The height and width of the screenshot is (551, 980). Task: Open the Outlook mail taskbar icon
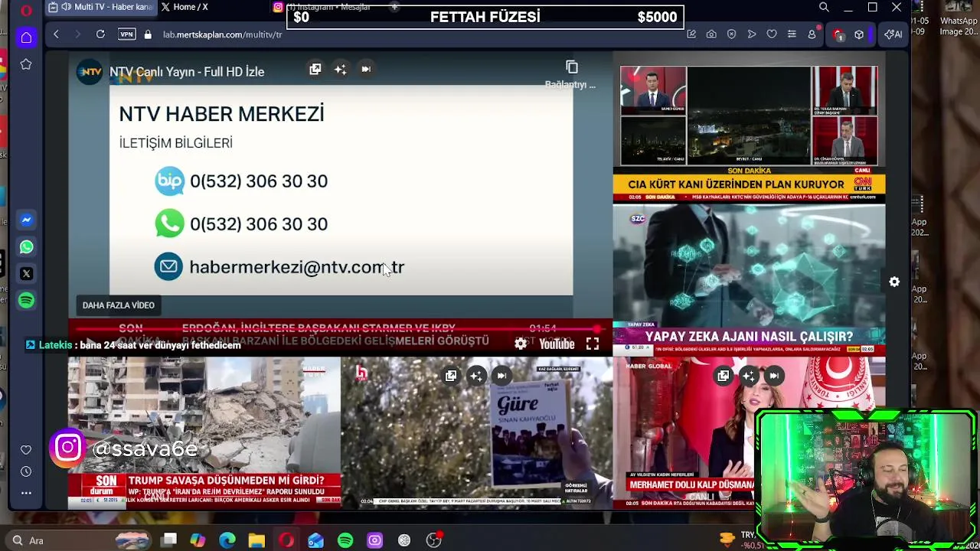tap(315, 540)
